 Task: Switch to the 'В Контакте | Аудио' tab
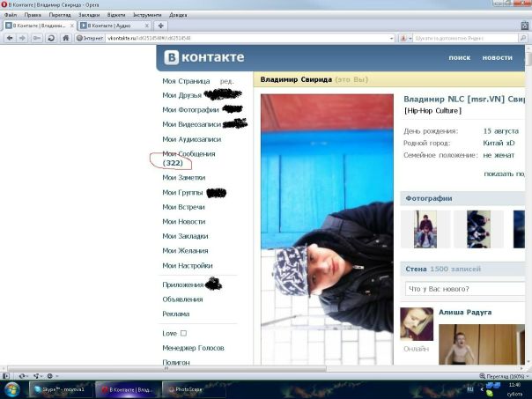point(115,26)
